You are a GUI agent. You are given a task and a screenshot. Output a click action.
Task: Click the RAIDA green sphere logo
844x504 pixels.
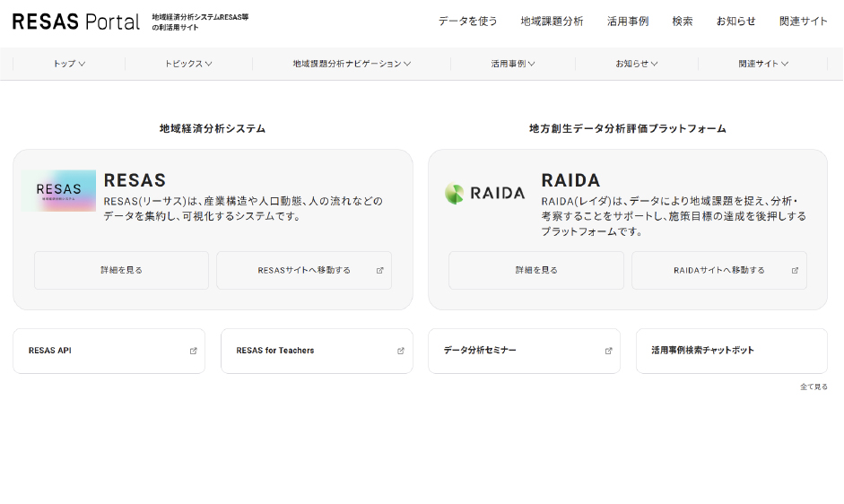point(455,194)
